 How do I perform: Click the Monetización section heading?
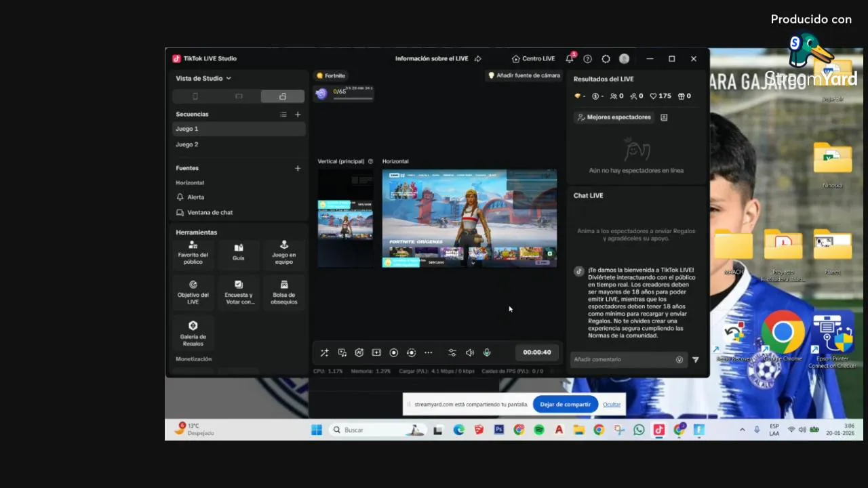click(x=194, y=359)
